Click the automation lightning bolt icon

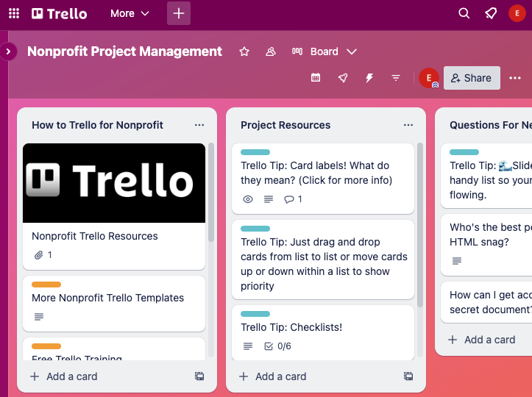[369, 78]
